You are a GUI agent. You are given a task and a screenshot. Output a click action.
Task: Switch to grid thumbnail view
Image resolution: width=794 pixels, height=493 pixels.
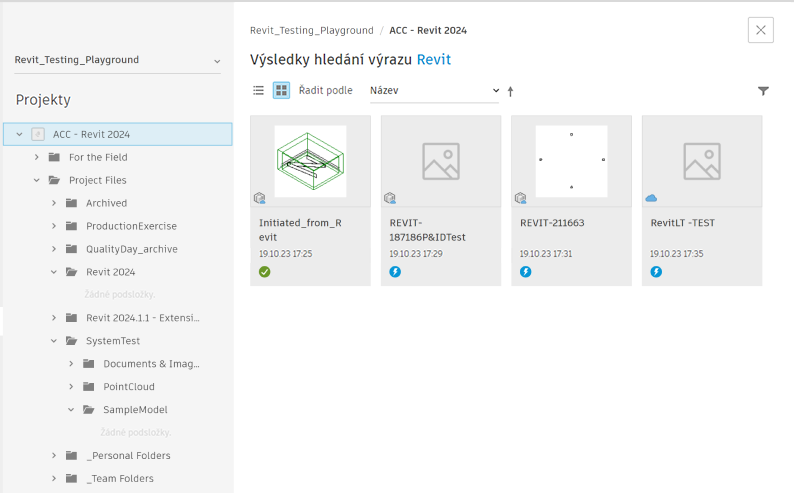(281, 90)
